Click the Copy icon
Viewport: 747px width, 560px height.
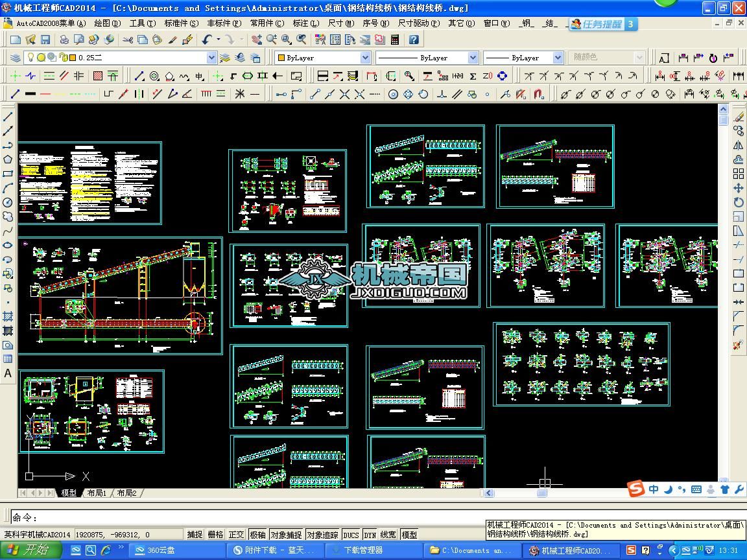(143, 40)
